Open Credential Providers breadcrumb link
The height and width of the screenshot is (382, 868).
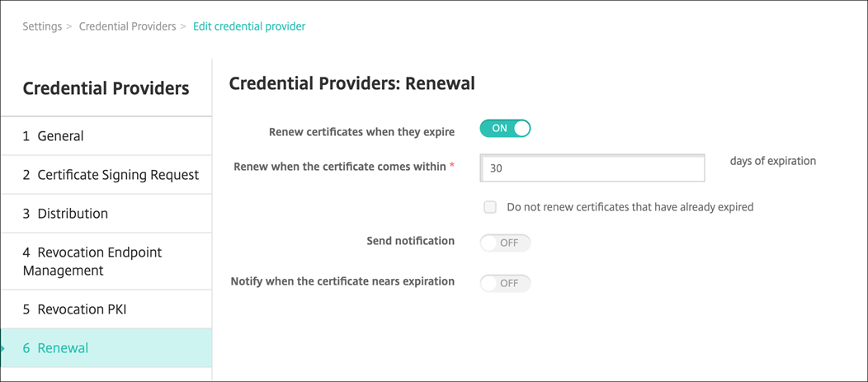(127, 26)
